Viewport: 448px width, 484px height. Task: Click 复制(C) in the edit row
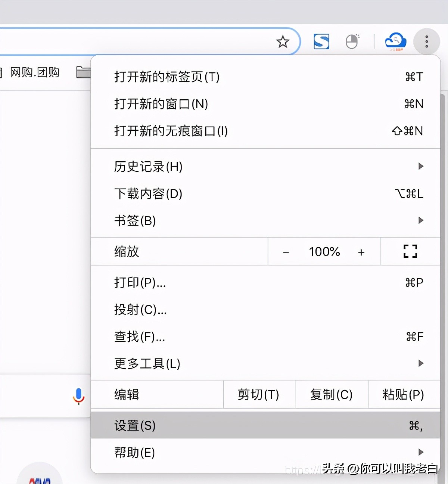(331, 395)
